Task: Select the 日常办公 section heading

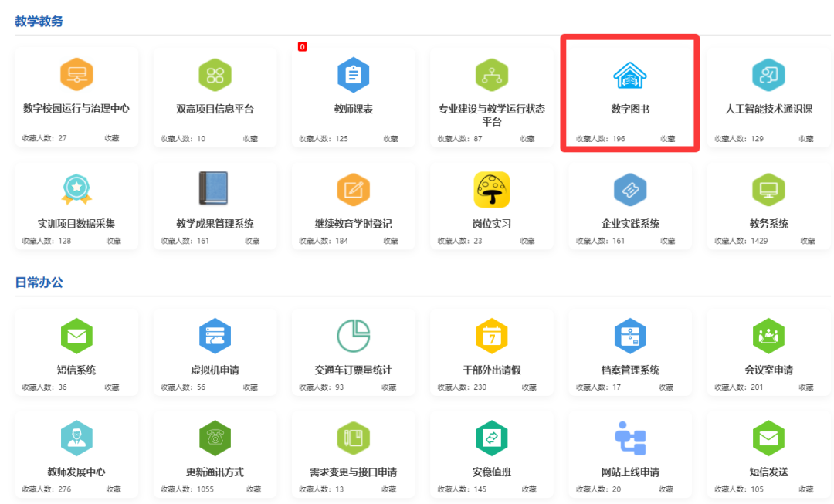Action: 39,282
